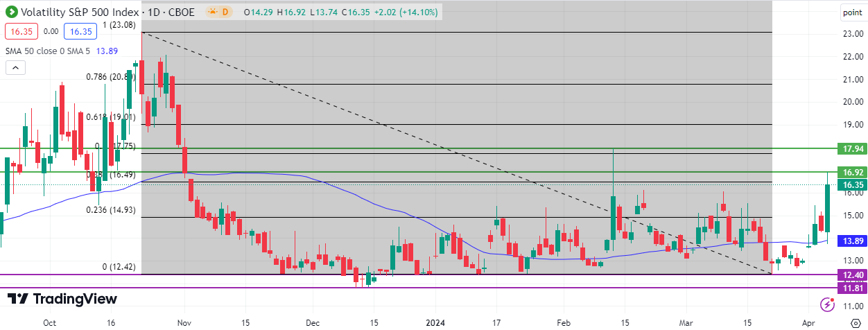Click the TradingView logo
Screen dimensions: 868x330
pos(62,299)
